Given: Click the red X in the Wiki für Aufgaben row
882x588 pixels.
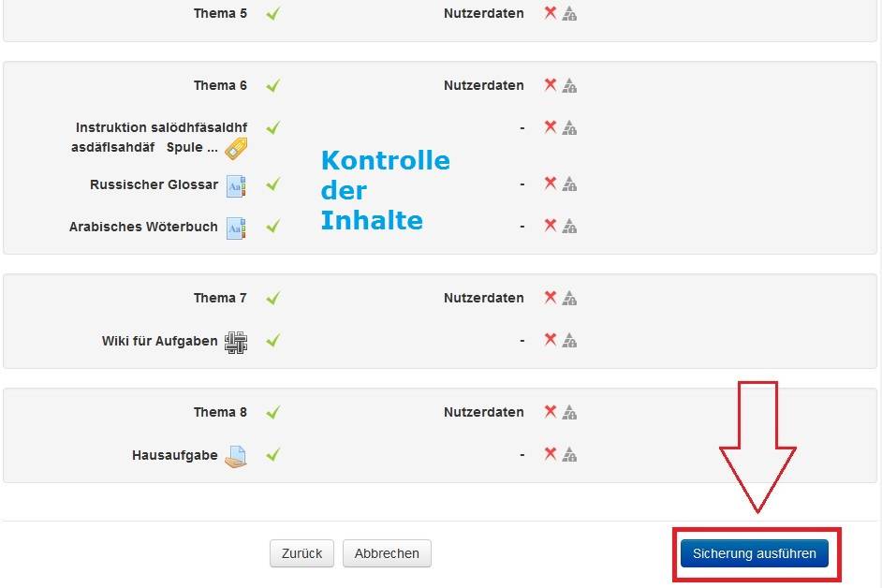Looking at the screenshot, I should (x=551, y=340).
